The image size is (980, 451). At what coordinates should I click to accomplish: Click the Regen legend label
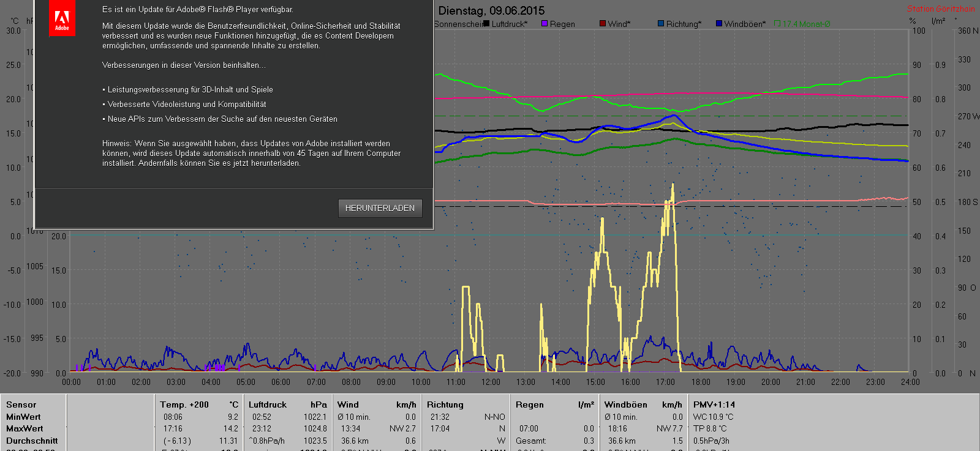(562, 24)
